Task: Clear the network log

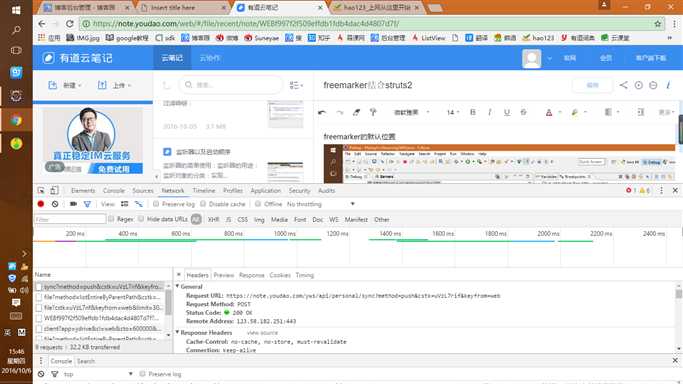Action: click(55, 204)
